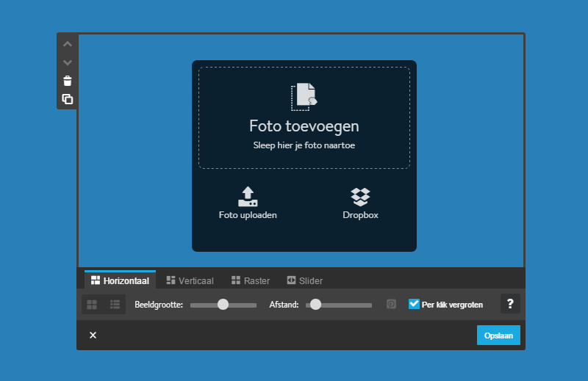Image resolution: width=588 pixels, height=381 pixels.
Task: Open Dropbox to import photos
Action: tap(360, 203)
